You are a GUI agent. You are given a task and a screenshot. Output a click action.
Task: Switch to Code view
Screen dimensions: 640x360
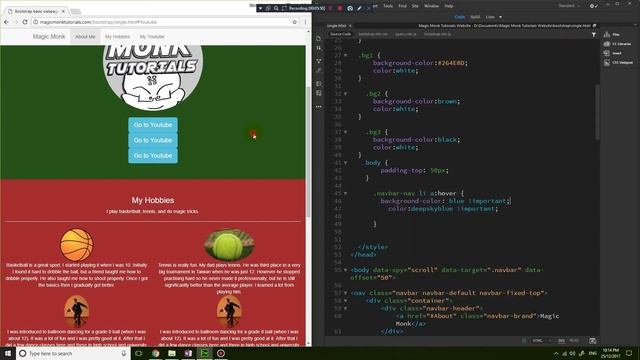pos(460,17)
